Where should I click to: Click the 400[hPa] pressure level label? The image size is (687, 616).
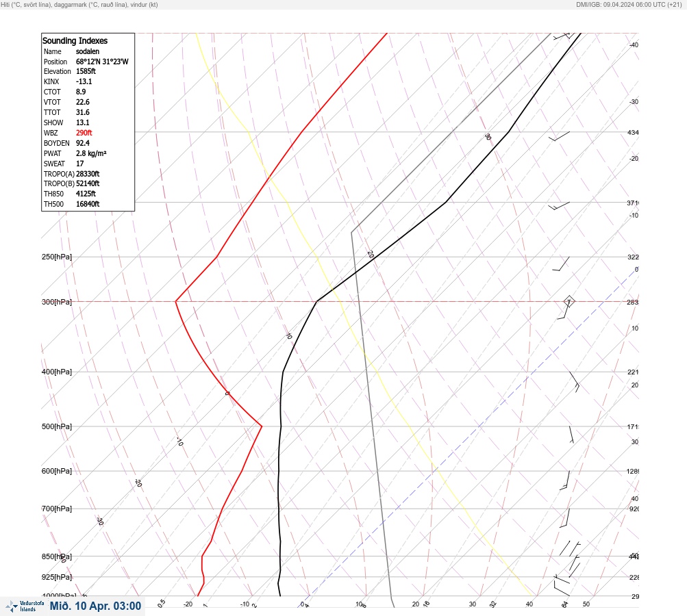(x=57, y=372)
